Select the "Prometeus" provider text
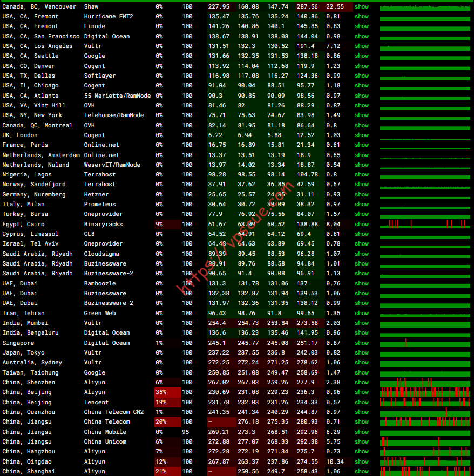The width and height of the screenshot is (474, 476). pos(99,205)
